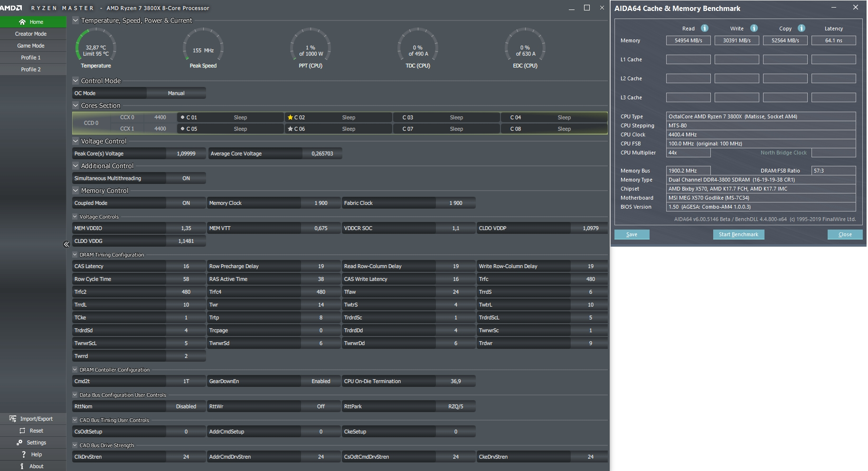Click the CCX 1 4400 speed value
The image size is (868, 471).
[160, 129]
